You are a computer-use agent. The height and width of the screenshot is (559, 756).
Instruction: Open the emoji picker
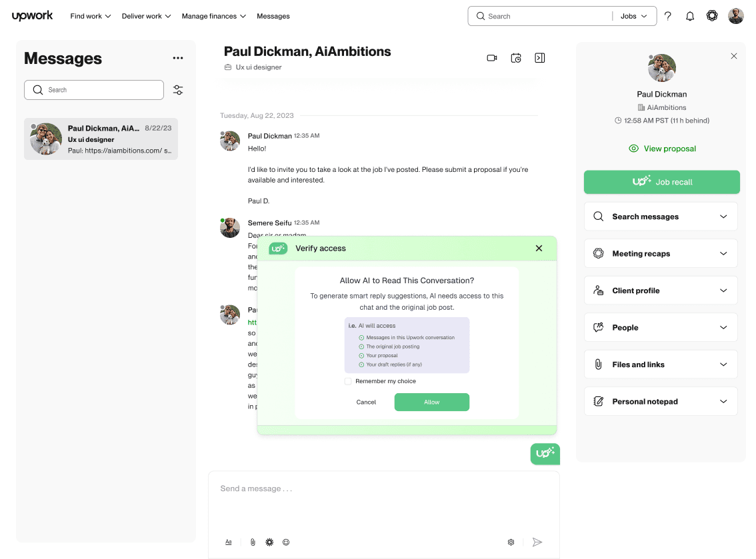pos(286,542)
